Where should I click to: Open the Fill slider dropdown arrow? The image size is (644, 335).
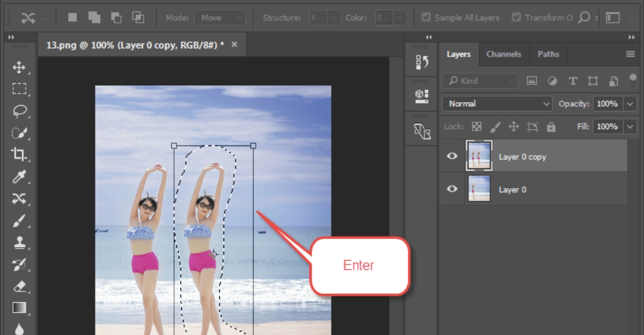click(630, 126)
